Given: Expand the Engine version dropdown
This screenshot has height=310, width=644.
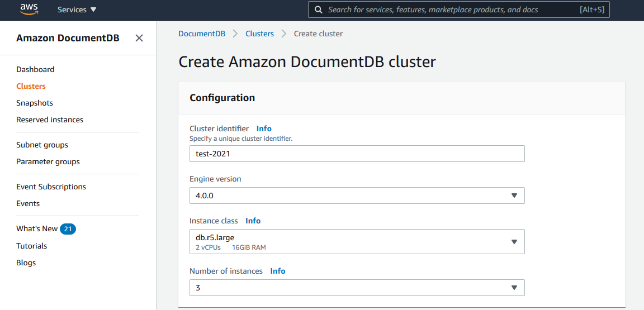Looking at the screenshot, I should coord(357,195).
